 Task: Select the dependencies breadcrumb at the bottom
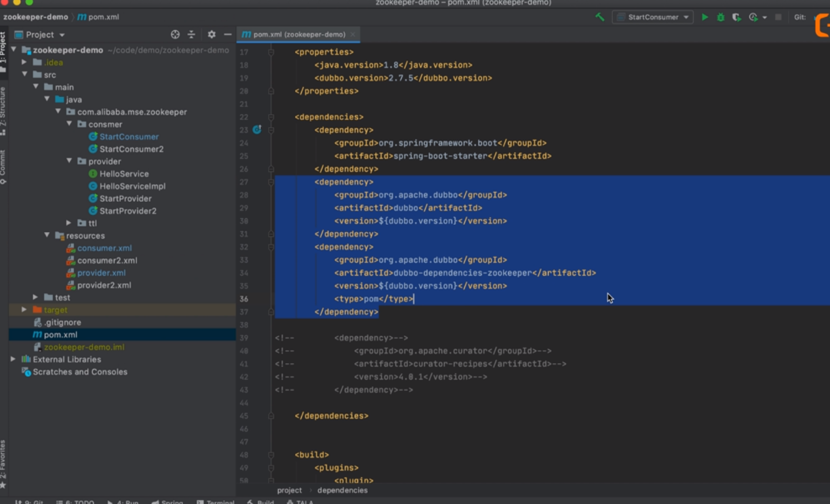click(342, 490)
